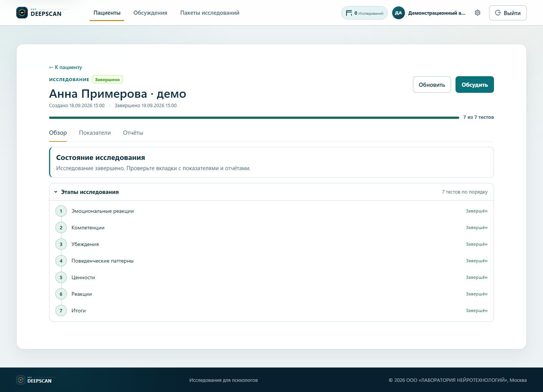The height and width of the screenshot is (392, 543).
Task: Click step number 4 circle
Action: 61,261
